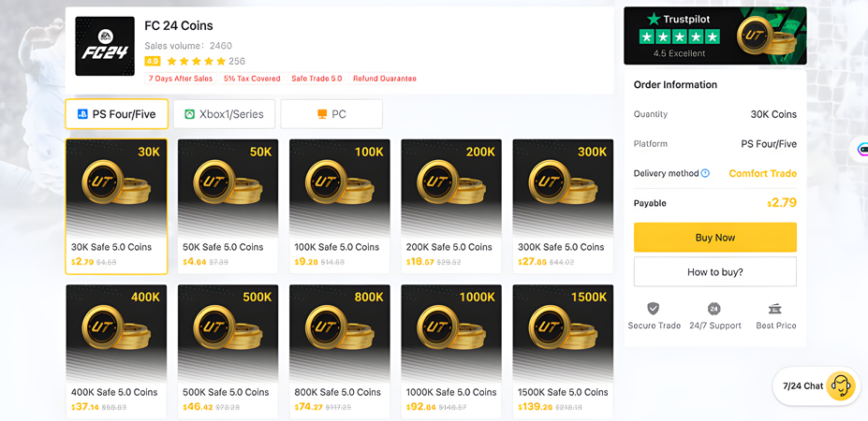Open the Trustpilot rating banner
Image resolution: width=868 pixels, height=421 pixels.
pyautogui.click(x=715, y=36)
